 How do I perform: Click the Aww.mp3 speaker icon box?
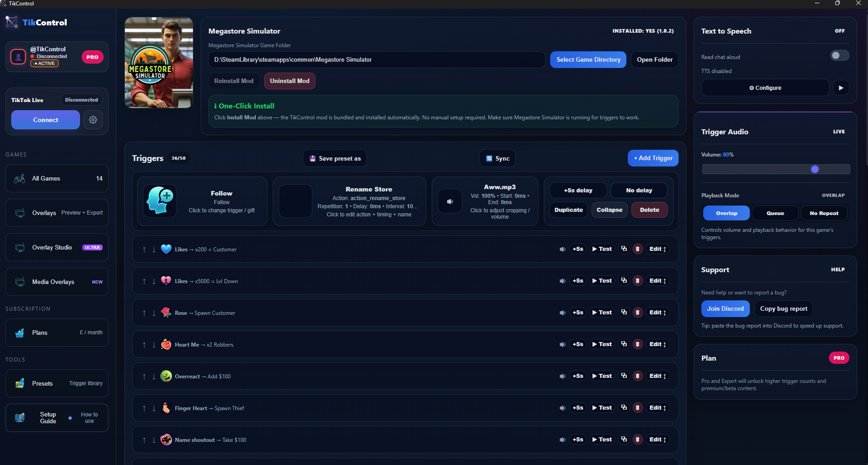tap(450, 201)
